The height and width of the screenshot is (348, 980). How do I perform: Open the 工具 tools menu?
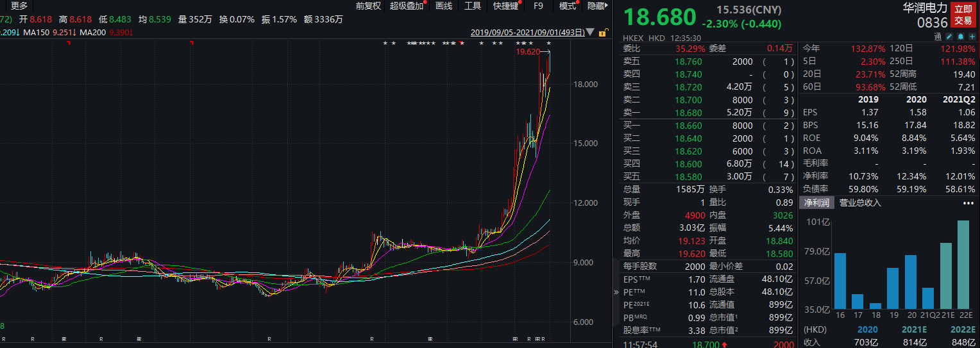click(x=473, y=6)
